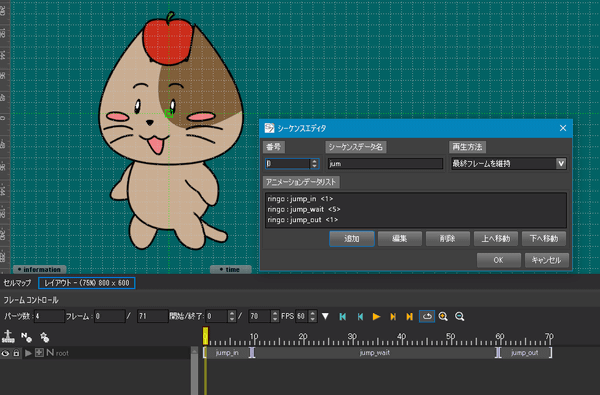600x395 pixels.
Task: Confirm with the OK button
Action: click(x=498, y=260)
